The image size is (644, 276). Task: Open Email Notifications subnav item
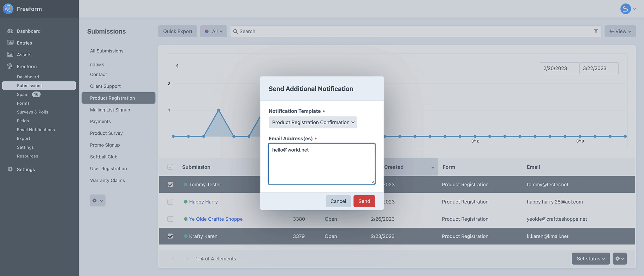point(36,130)
